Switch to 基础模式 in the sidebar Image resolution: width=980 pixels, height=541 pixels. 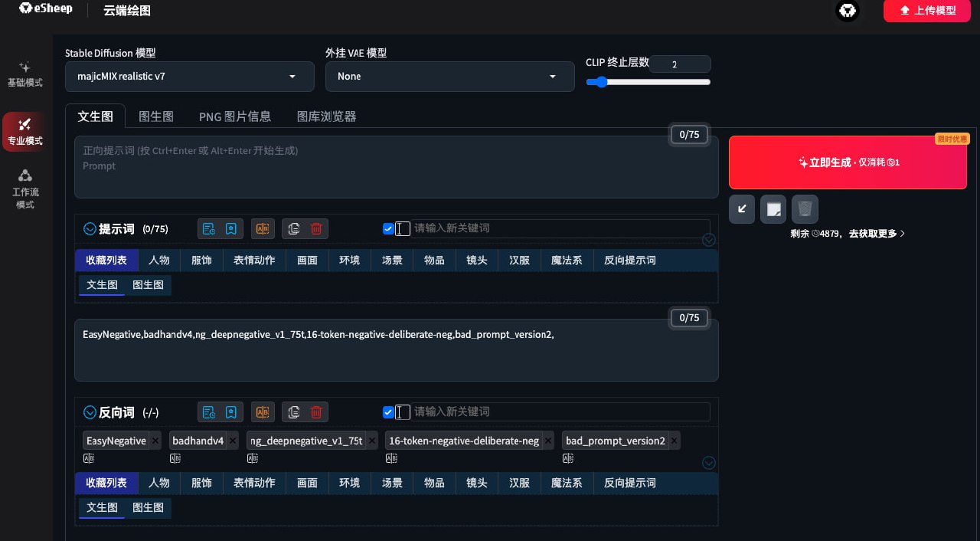[x=25, y=74]
